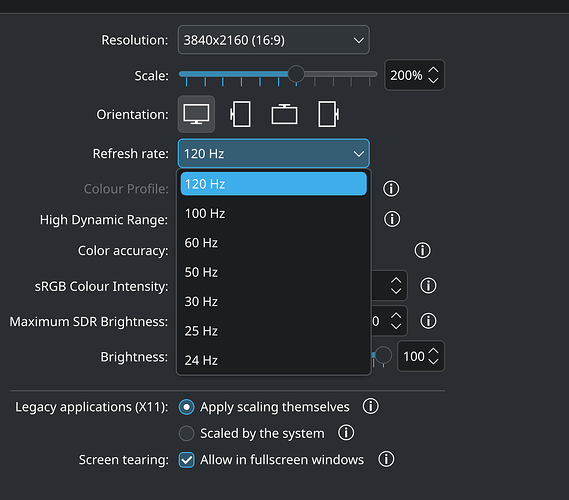The width and height of the screenshot is (569, 500).
Task: Open info icon beside Colour Profile
Action: tap(391, 189)
